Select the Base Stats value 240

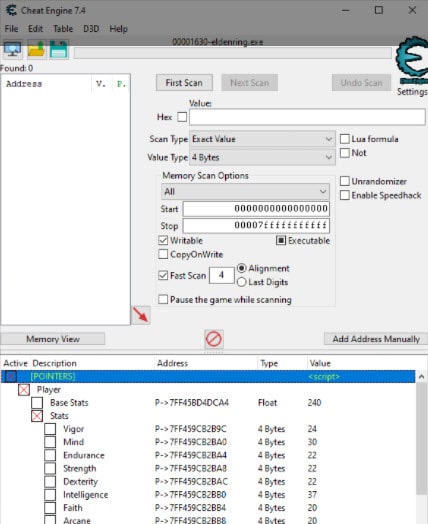pos(314,403)
